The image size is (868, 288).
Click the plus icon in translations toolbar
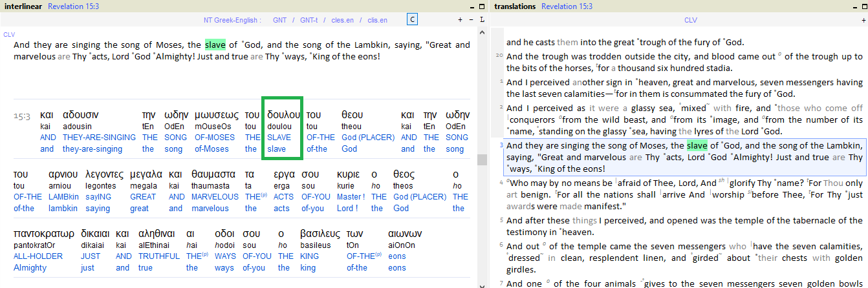[x=862, y=20]
